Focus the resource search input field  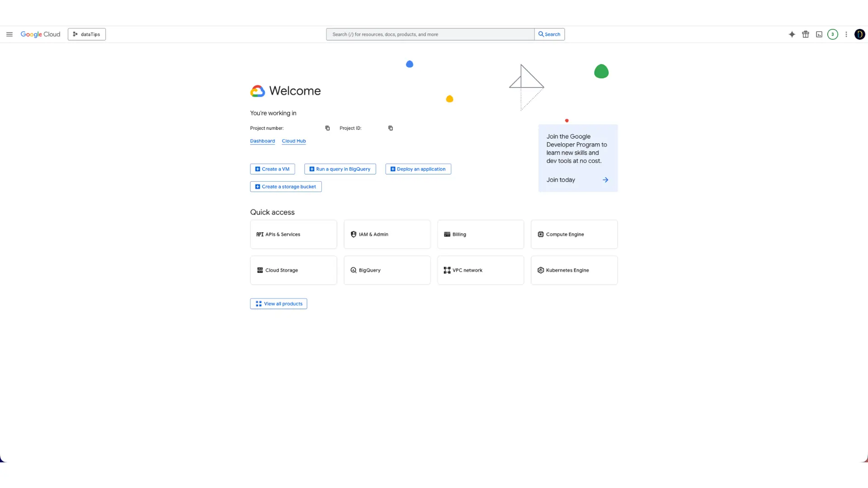pos(429,34)
